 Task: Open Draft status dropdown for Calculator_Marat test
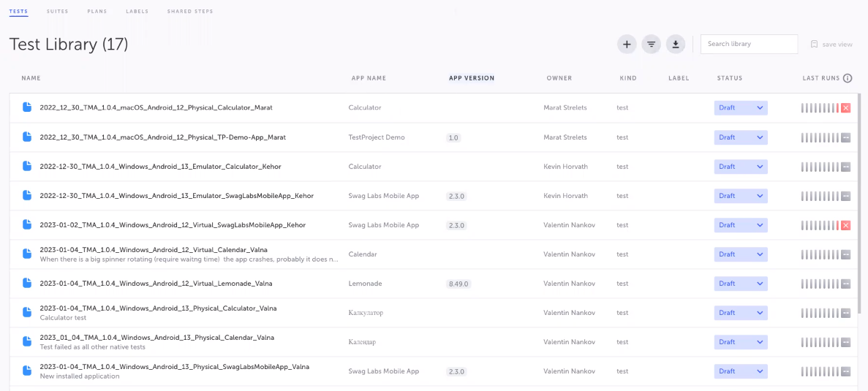741,108
